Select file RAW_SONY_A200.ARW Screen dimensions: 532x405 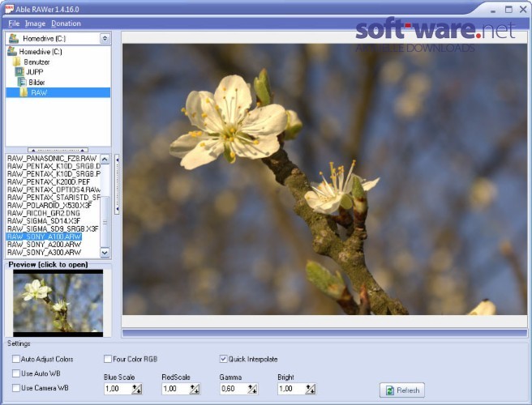(x=44, y=245)
